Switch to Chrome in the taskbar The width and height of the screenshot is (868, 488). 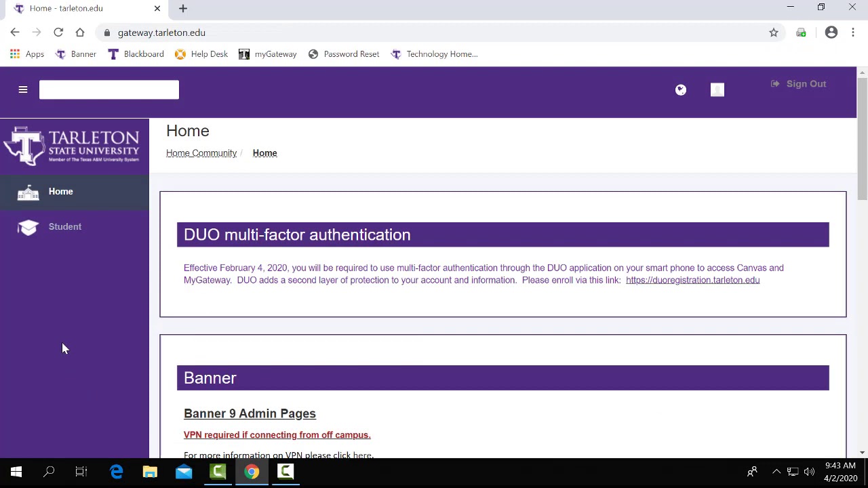pos(252,472)
